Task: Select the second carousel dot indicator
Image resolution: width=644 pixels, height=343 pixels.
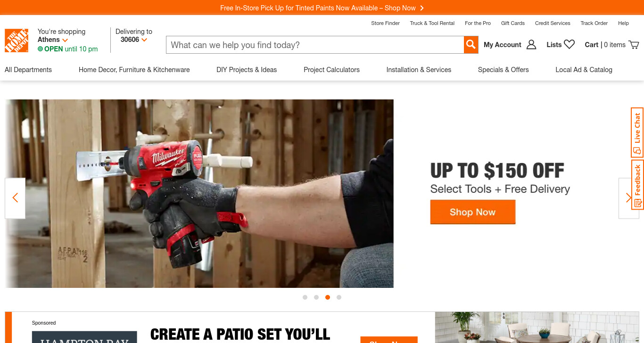Action: click(x=316, y=297)
